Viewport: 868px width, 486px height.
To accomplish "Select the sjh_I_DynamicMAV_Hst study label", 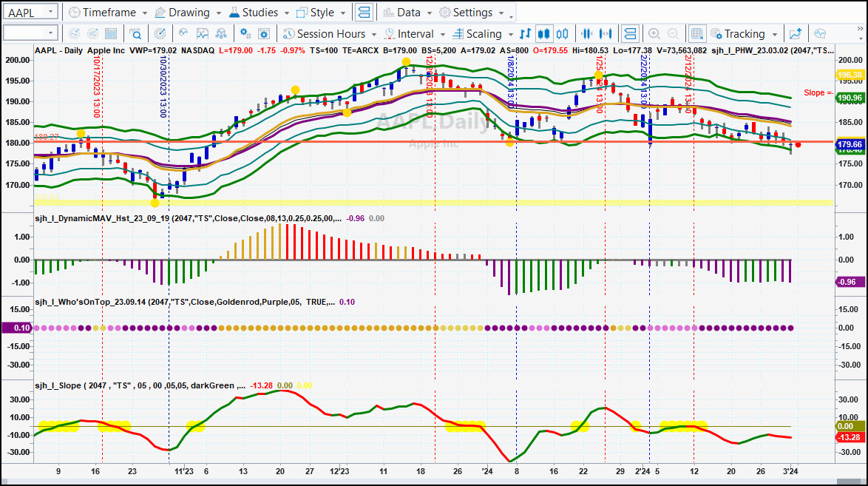I will [x=189, y=218].
